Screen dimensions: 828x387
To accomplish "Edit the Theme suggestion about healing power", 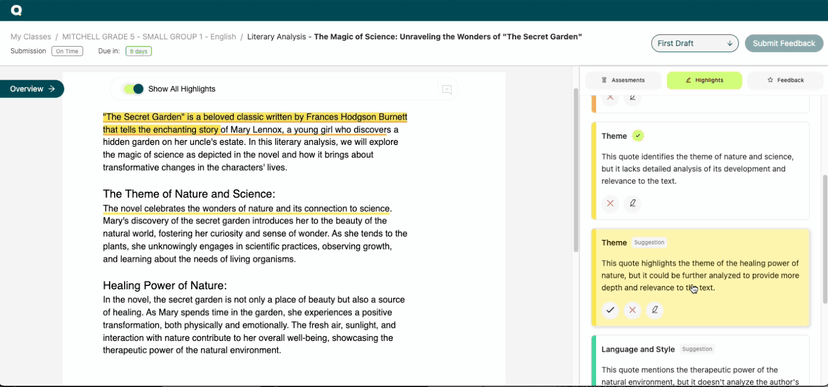I will point(655,310).
